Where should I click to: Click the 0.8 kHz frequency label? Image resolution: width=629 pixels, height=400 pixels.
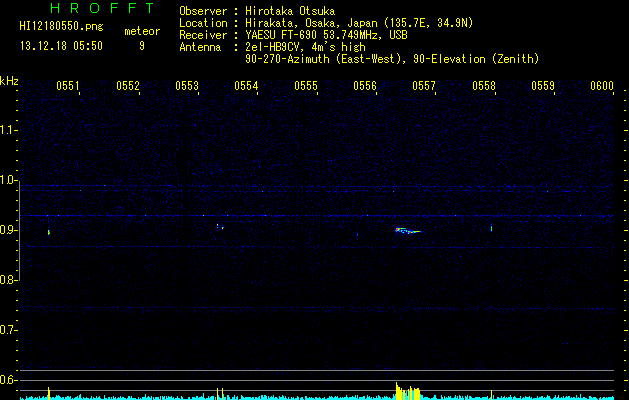tap(7, 280)
